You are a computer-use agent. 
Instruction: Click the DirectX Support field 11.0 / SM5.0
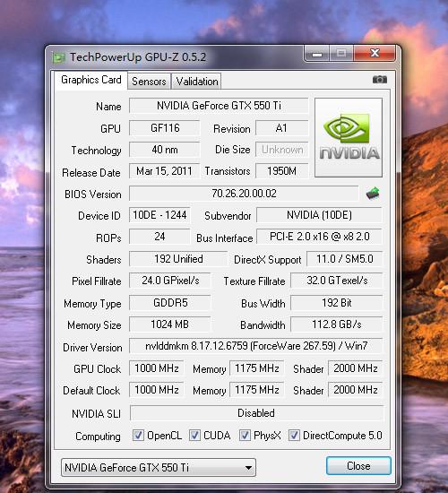pyautogui.click(x=345, y=259)
